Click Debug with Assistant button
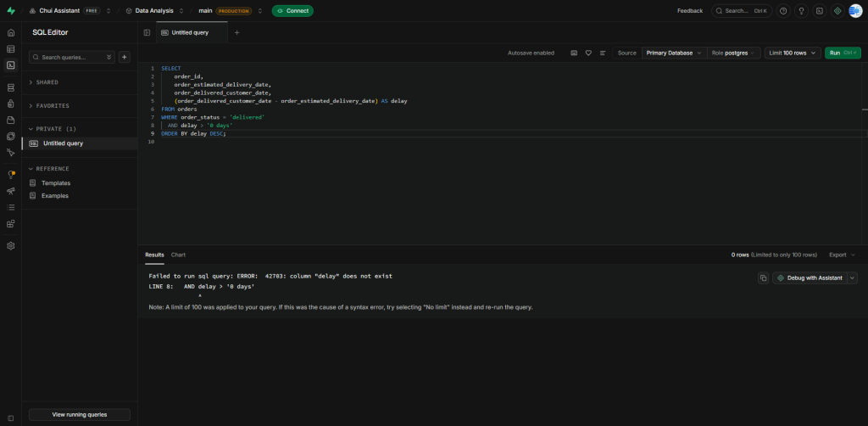The width and height of the screenshot is (868, 426). (810, 278)
